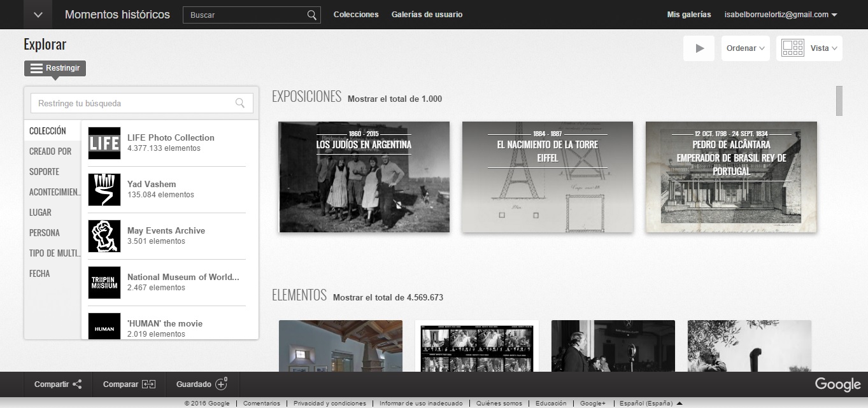Viewport: 868px width, 408px height.
Task: Choose the May Events Archive icon
Action: click(104, 236)
